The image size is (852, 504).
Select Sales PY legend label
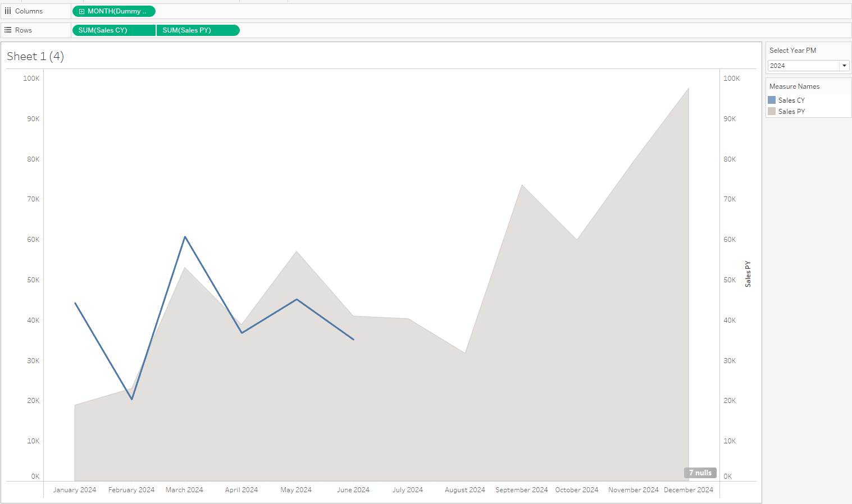pos(791,112)
